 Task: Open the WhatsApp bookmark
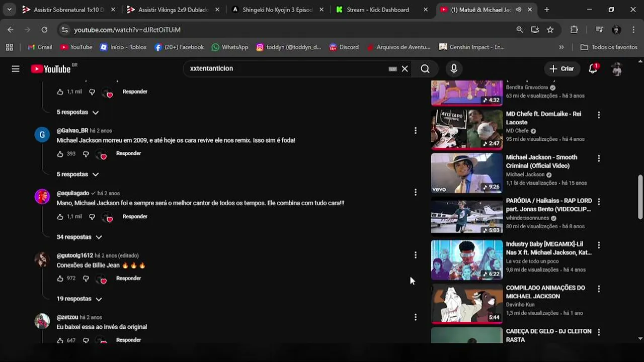click(230, 47)
